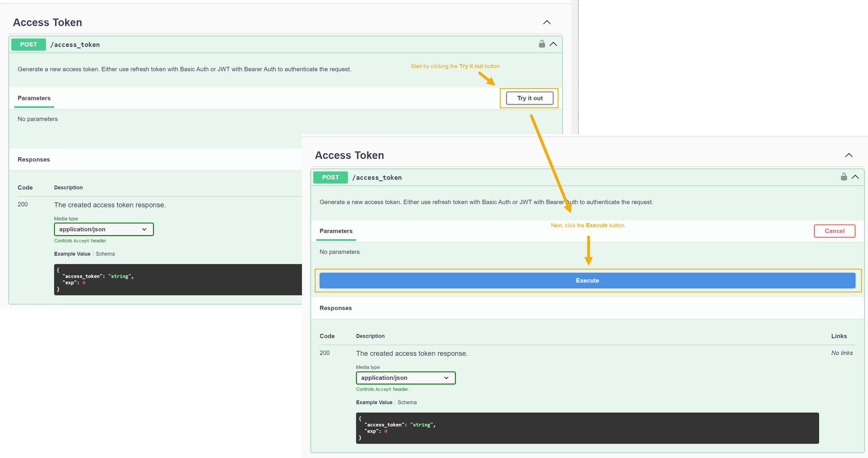This screenshot has width=868, height=458.
Task: Switch to Schema tab in upper panel
Action: tap(105, 254)
